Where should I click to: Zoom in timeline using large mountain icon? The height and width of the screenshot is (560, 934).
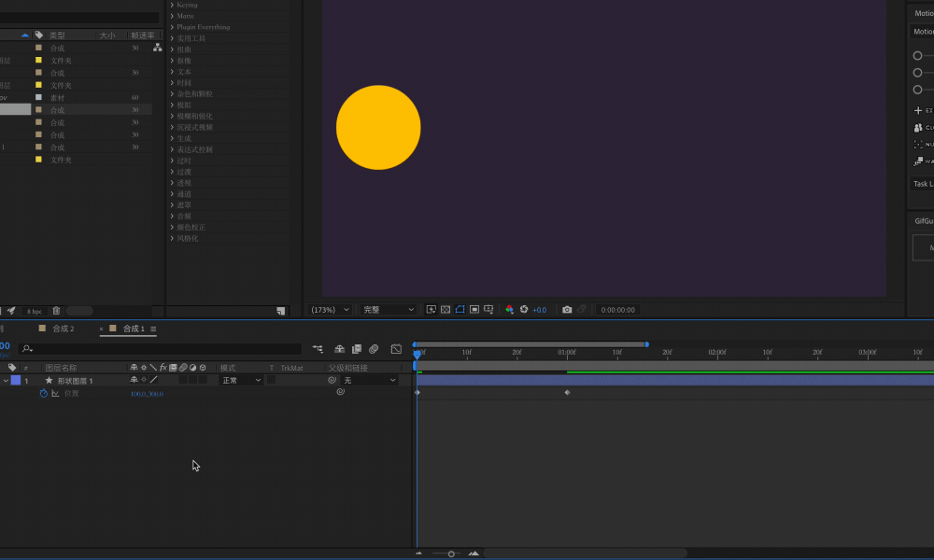point(474,553)
